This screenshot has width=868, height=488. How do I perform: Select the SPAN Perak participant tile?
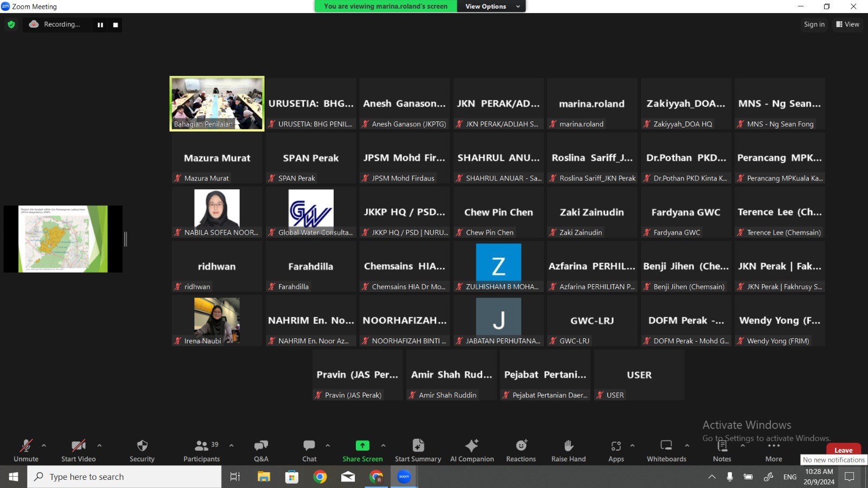311,158
